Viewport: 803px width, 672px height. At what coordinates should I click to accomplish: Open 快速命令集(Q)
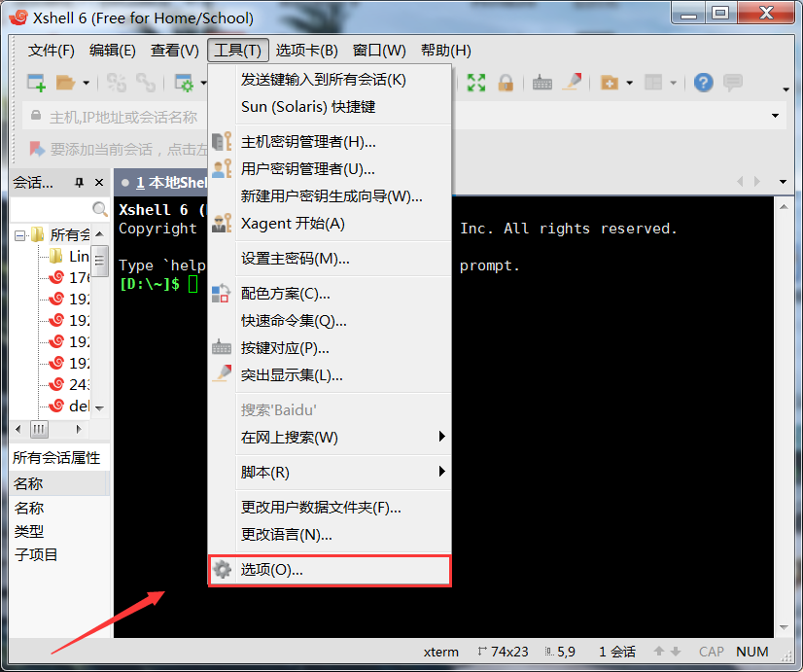[x=330, y=321]
